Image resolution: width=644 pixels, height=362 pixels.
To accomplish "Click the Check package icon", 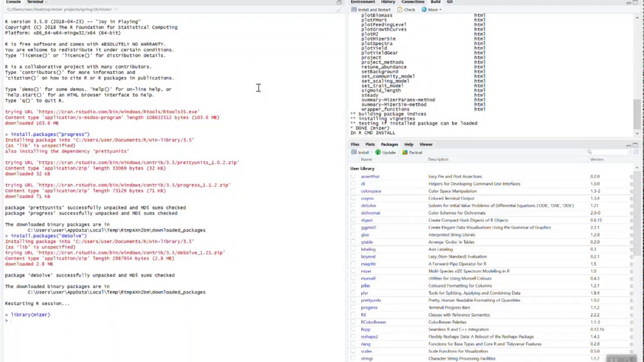I will click(399, 10).
